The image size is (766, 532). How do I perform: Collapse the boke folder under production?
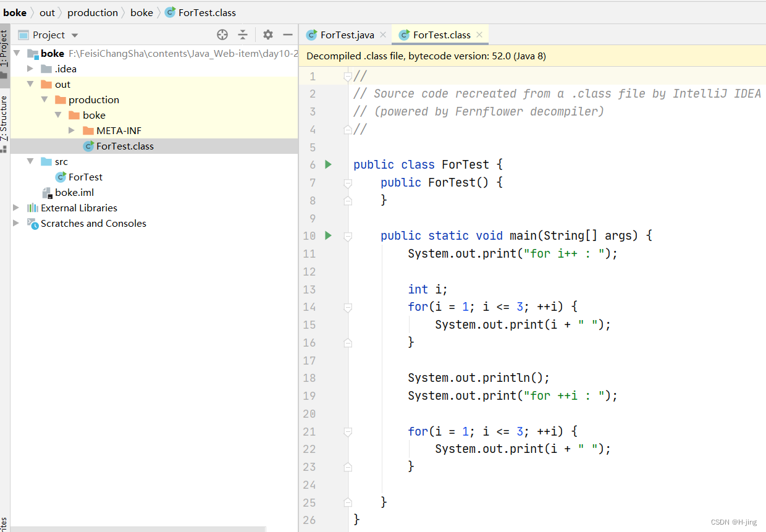58,115
